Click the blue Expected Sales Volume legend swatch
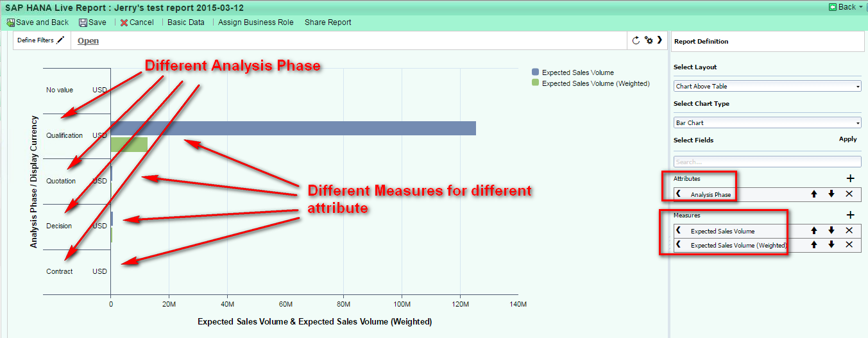 pyautogui.click(x=535, y=72)
